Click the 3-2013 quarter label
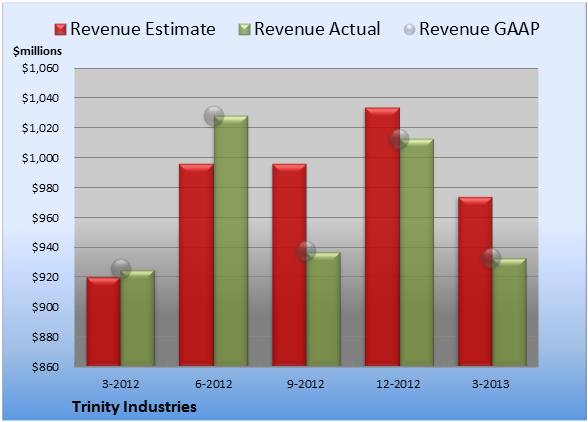Image resolution: width=588 pixels, height=422 pixels. [491, 384]
